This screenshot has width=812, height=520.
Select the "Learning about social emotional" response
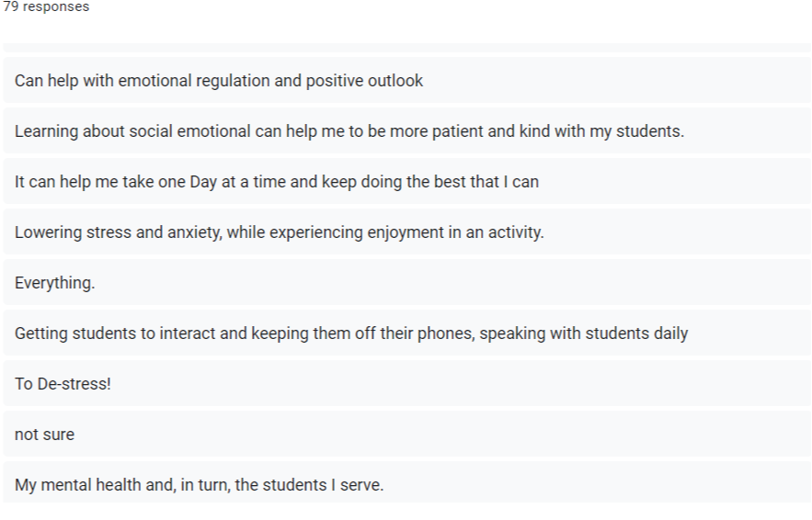(407, 130)
